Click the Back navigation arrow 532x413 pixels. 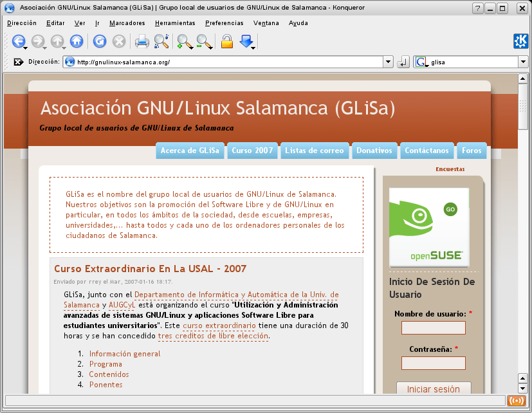[18, 42]
